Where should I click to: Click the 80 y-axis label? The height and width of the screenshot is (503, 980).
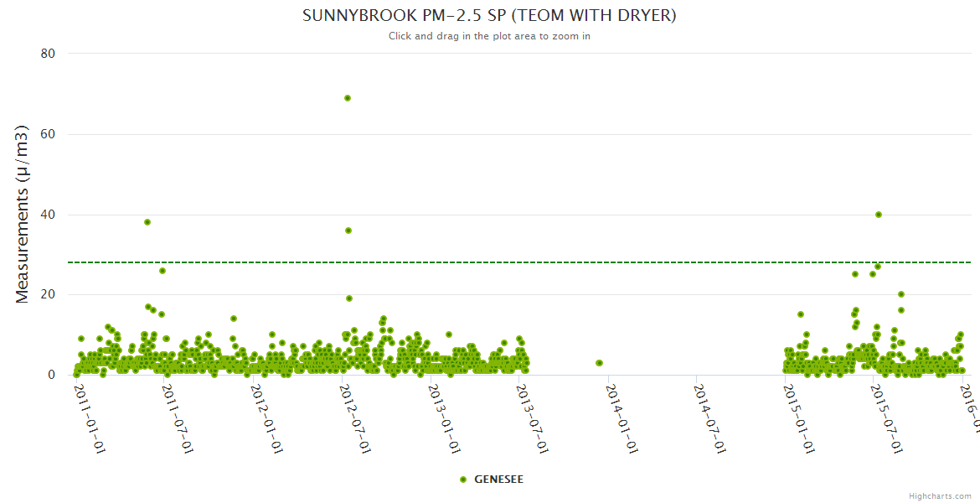tap(48, 54)
